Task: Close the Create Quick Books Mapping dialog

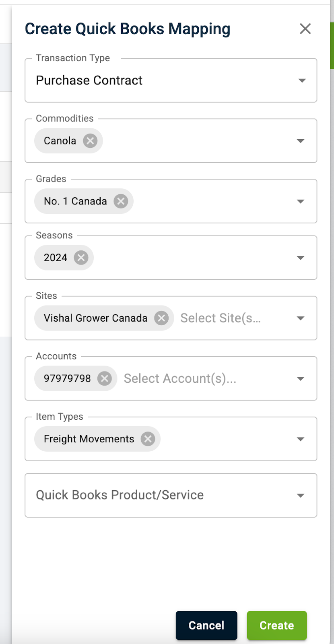Action: [x=305, y=29]
